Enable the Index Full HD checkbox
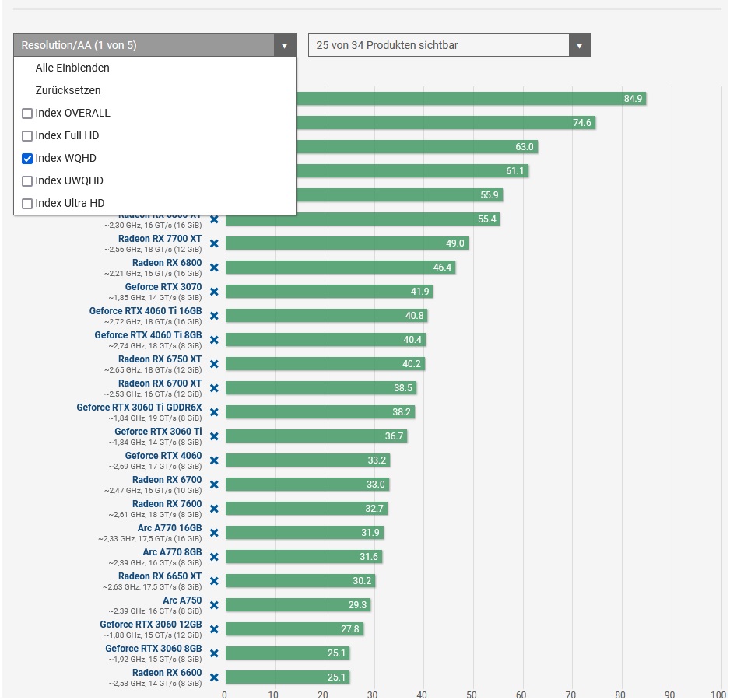This screenshot has width=730, height=700. [x=27, y=136]
